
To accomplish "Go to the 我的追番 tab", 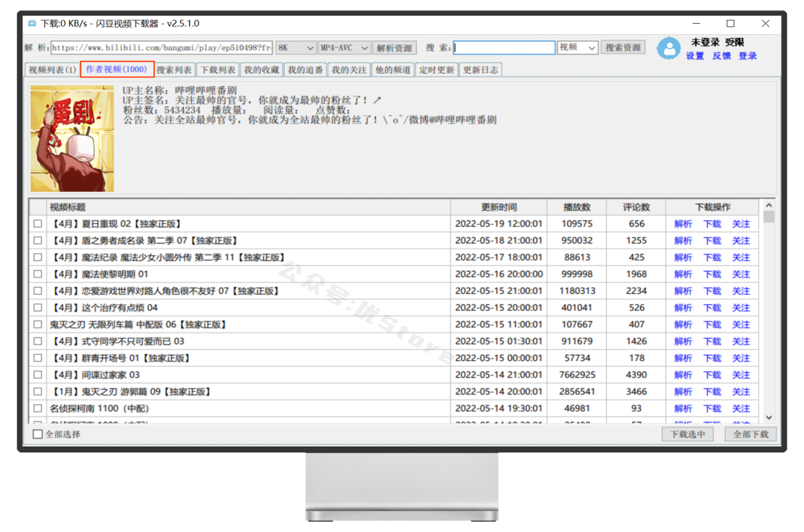I will click(x=305, y=70).
